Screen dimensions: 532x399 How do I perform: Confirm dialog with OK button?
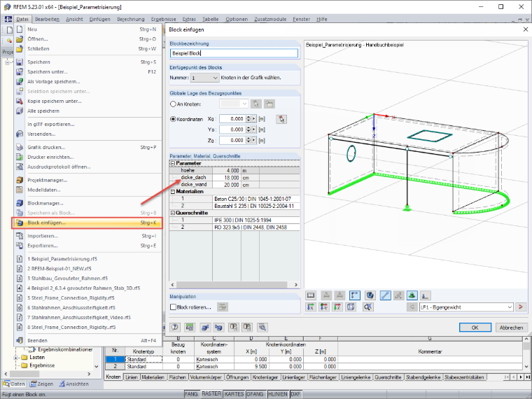coord(475,328)
